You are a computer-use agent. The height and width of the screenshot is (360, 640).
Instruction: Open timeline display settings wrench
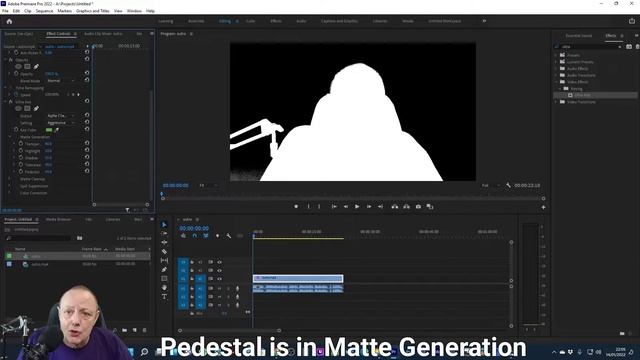(229, 236)
